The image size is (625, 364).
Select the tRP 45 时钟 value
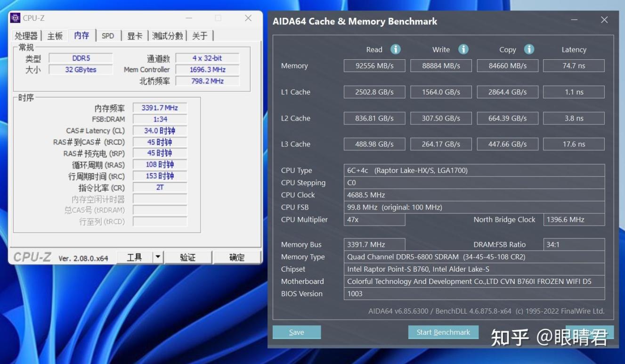click(160, 153)
